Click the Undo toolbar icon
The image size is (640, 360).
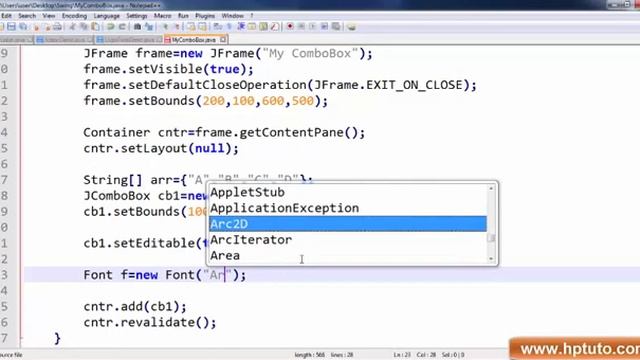point(110,27)
